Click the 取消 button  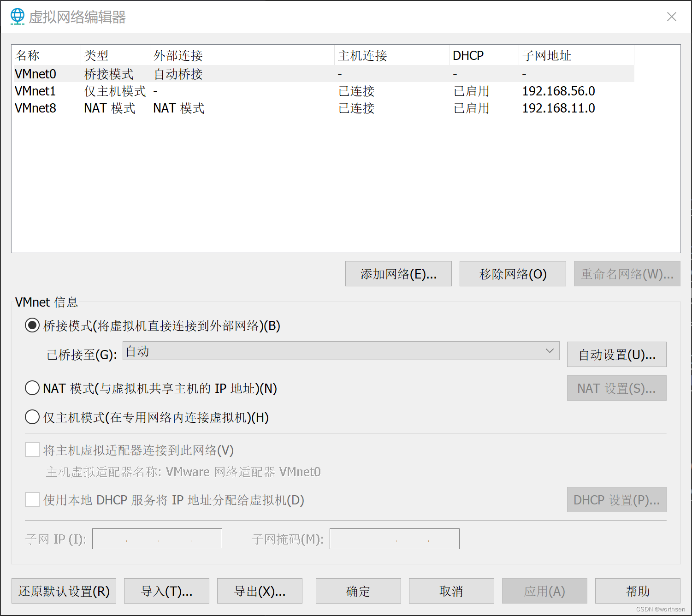[x=452, y=591]
